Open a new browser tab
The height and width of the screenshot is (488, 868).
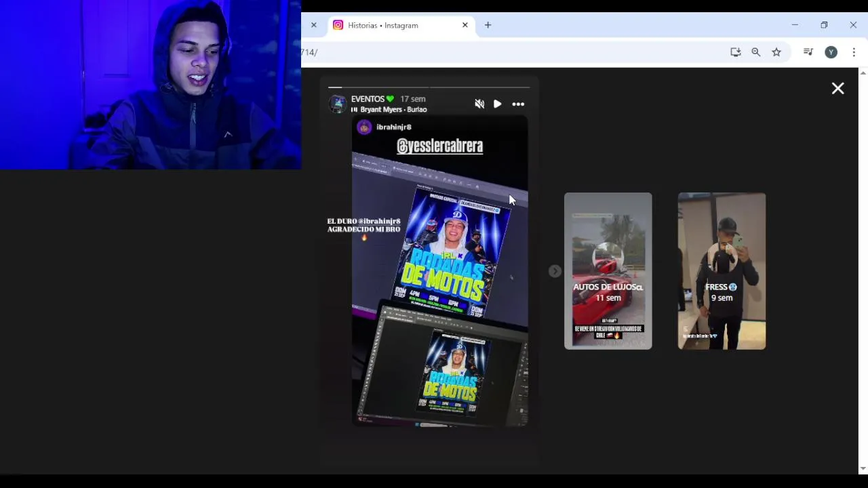(x=488, y=25)
